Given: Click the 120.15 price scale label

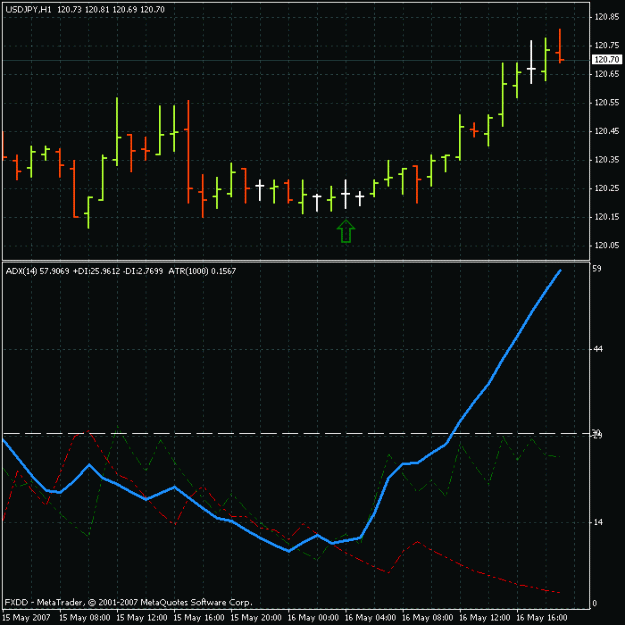Looking at the screenshot, I should click(607, 217).
